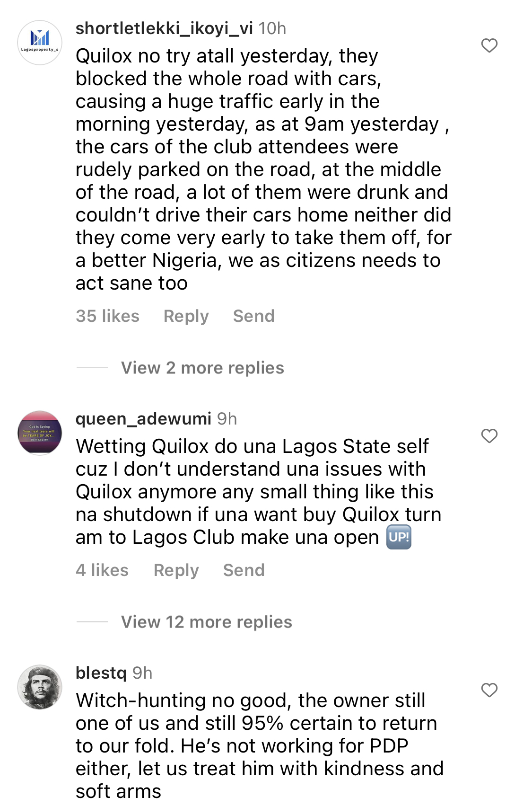
Task: Send queen_adewumi's comment
Action: click(244, 570)
